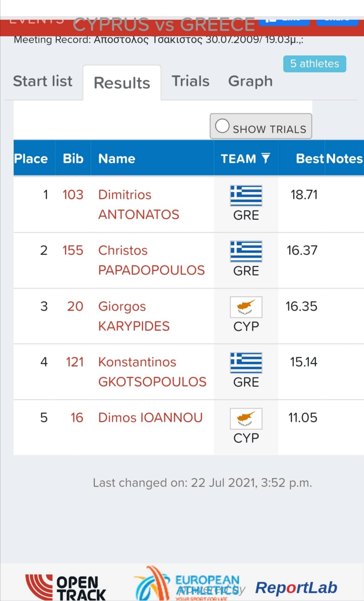Enable the Show Trials radio toggle
Screen dimensions: 364x601
point(222,126)
